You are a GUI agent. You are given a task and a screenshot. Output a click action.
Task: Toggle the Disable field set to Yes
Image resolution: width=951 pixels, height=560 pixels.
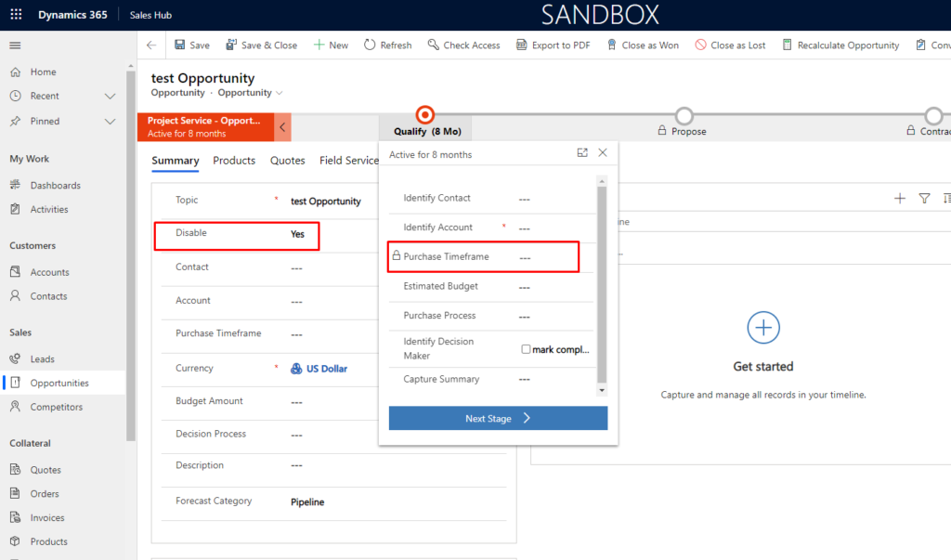(x=298, y=234)
